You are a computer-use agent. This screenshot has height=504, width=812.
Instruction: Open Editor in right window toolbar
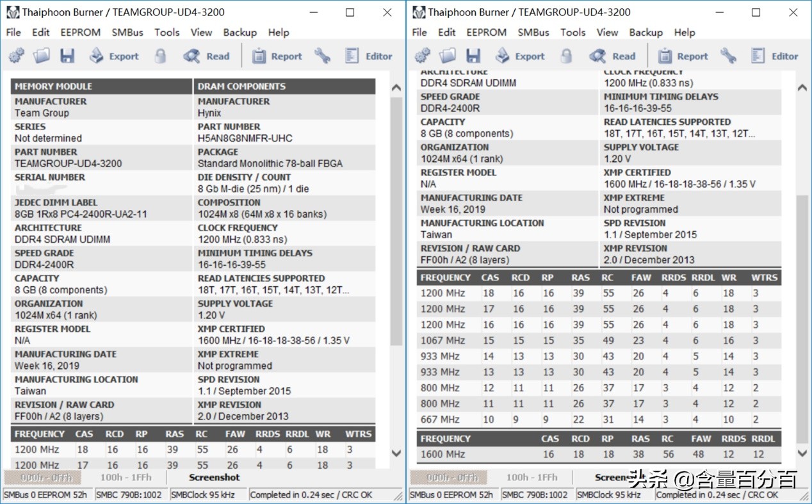coord(775,56)
